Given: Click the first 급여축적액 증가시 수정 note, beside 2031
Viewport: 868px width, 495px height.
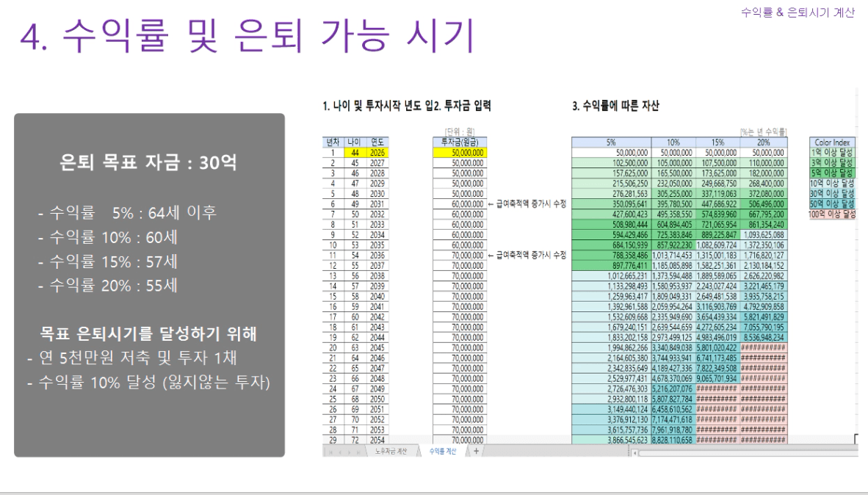Looking at the screenshot, I should [x=527, y=203].
